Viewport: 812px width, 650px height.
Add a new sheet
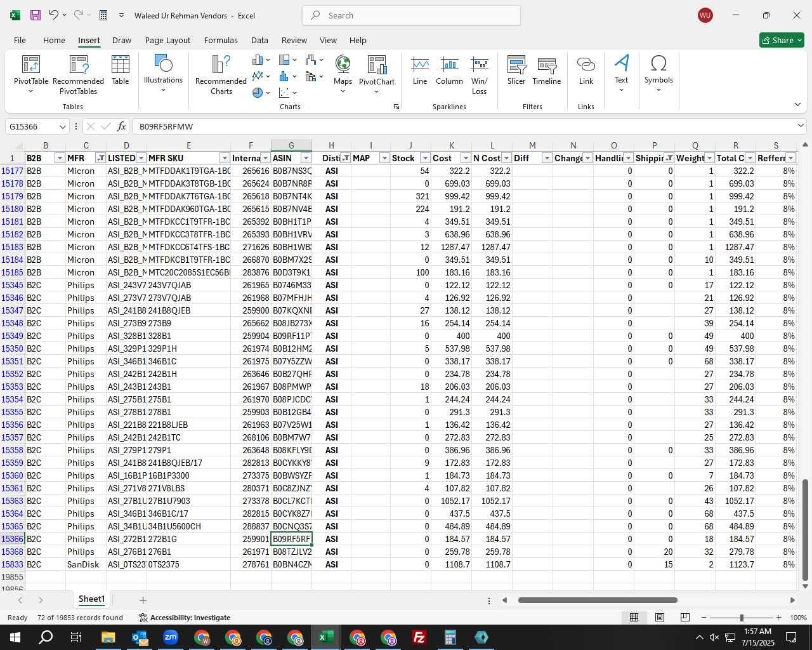(143, 600)
